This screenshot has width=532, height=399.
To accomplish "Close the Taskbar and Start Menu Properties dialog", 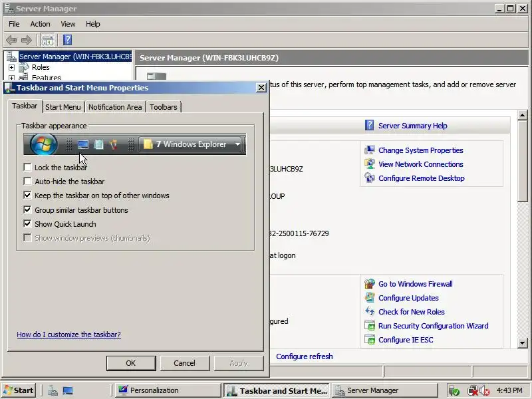I will point(261,88).
